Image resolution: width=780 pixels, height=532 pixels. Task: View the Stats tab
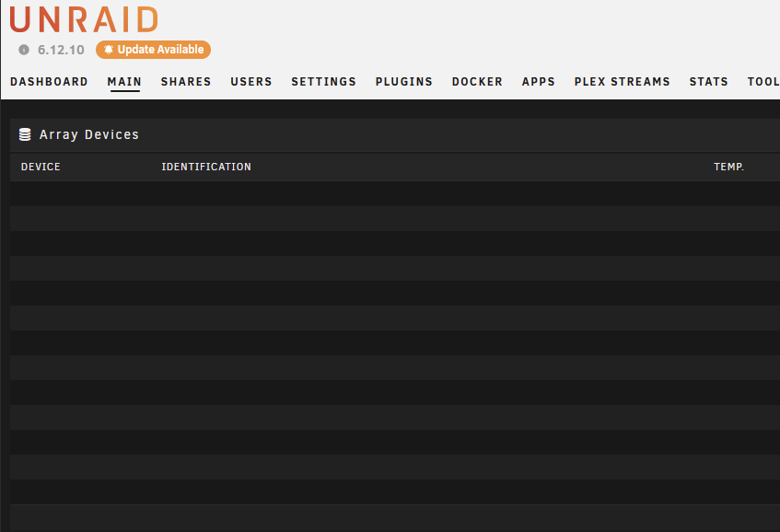point(708,82)
